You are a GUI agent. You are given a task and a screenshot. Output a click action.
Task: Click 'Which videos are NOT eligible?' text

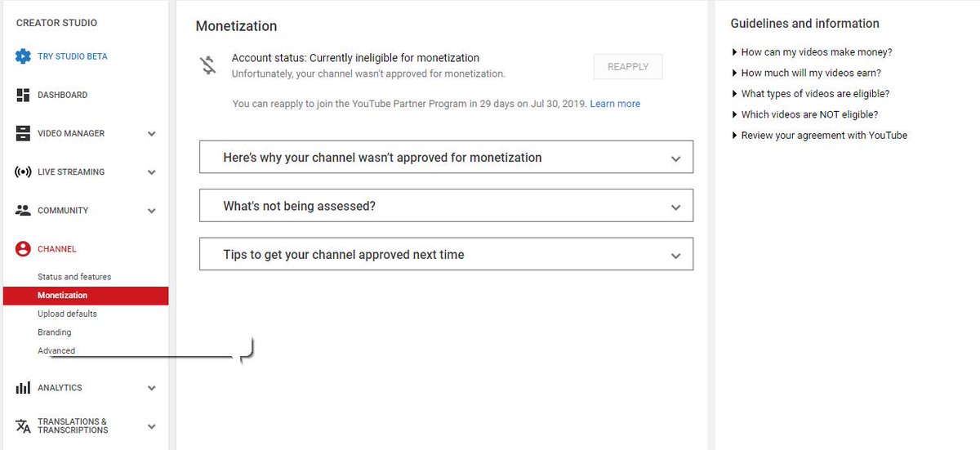[x=809, y=115]
